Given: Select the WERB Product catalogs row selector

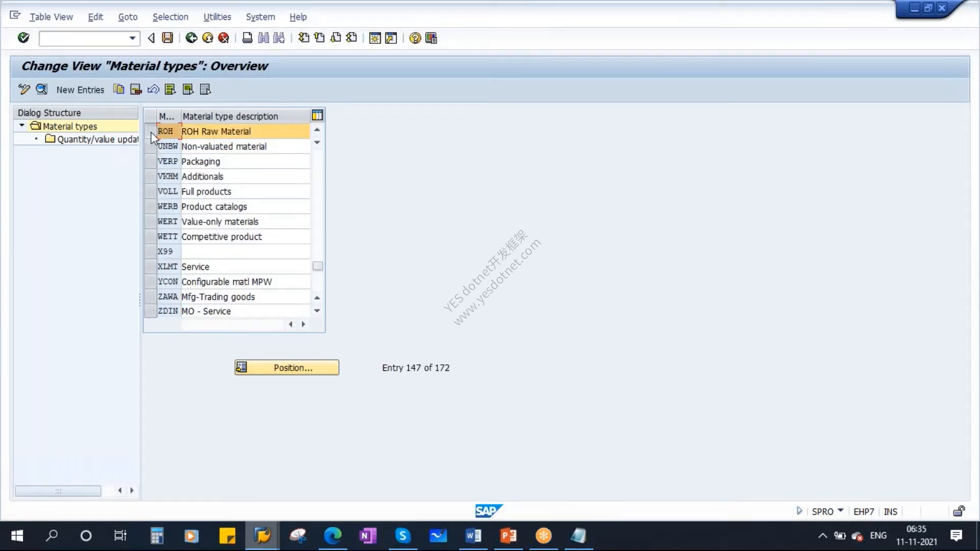Looking at the screenshot, I should [150, 207].
